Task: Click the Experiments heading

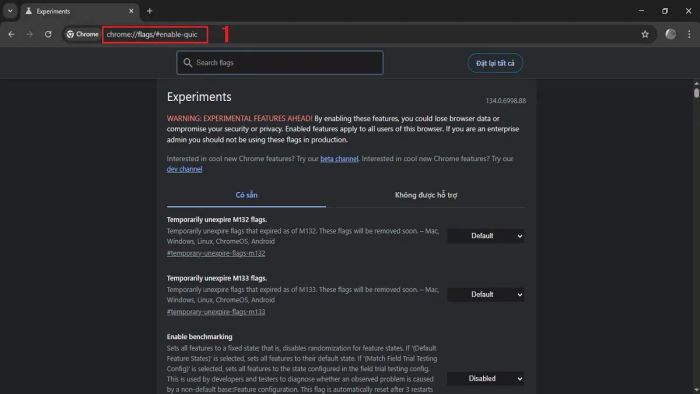Action: 199,97
